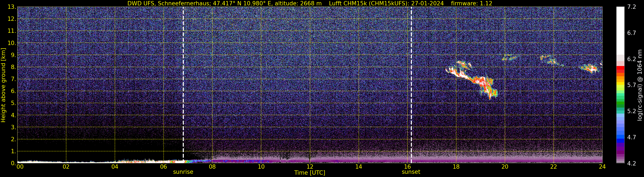Image resolution: width=644 pixels, height=177 pixels.
Task: Click the y-axis tick label '11.'
Action: click(x=12, y=31)
